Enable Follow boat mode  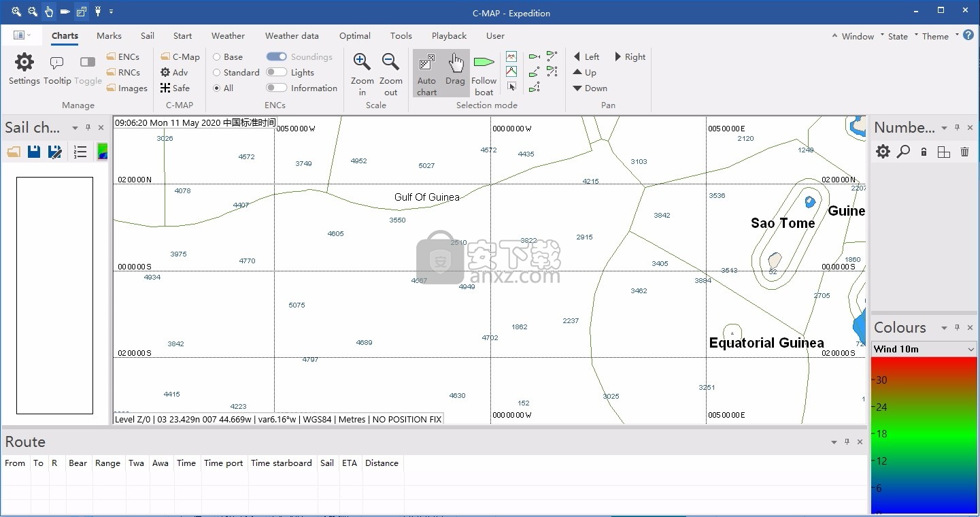[484, 73]
